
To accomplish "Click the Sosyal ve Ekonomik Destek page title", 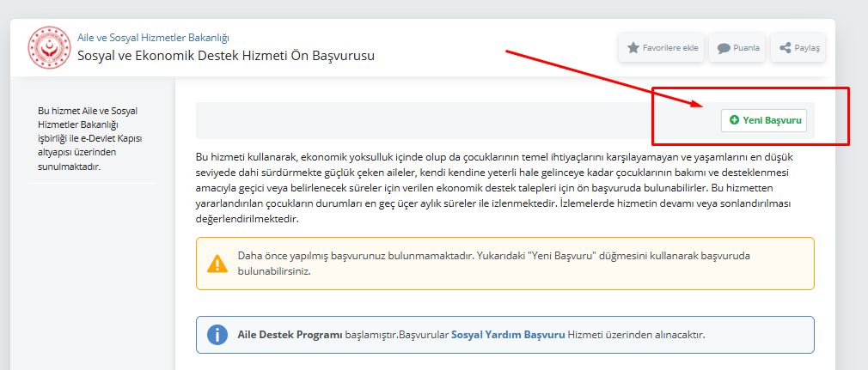I will pyautogui.click(x=226, y=56).
